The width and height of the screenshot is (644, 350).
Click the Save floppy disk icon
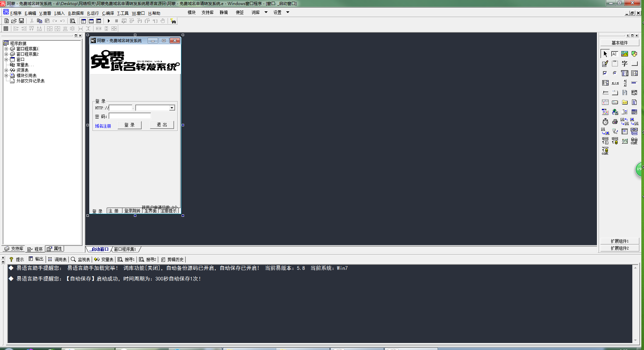click(21, 21)
